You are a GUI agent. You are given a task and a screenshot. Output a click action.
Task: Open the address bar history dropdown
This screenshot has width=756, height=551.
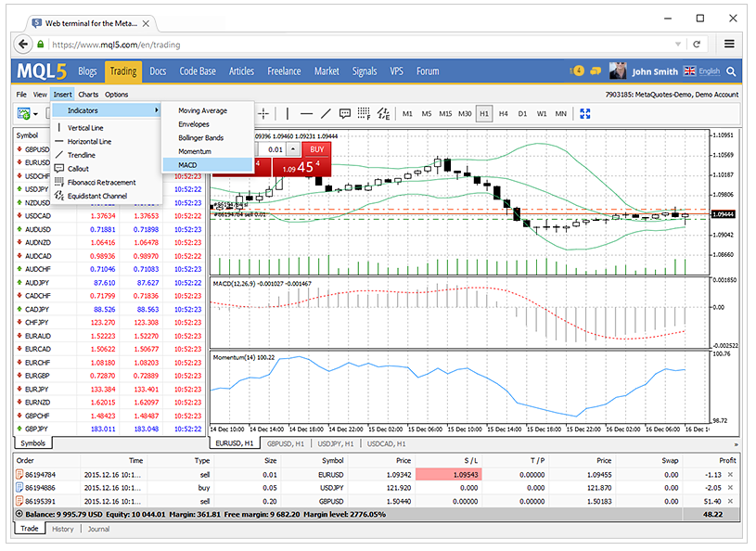(x=677, y=45)
